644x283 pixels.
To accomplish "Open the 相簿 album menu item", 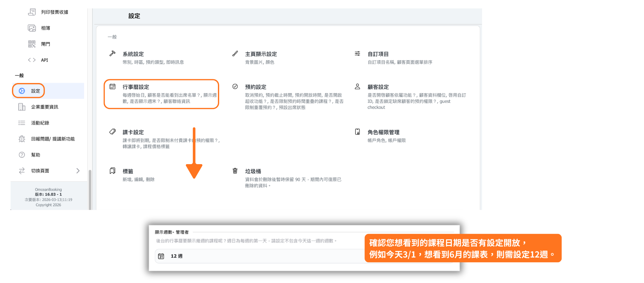I will [46, 28].
